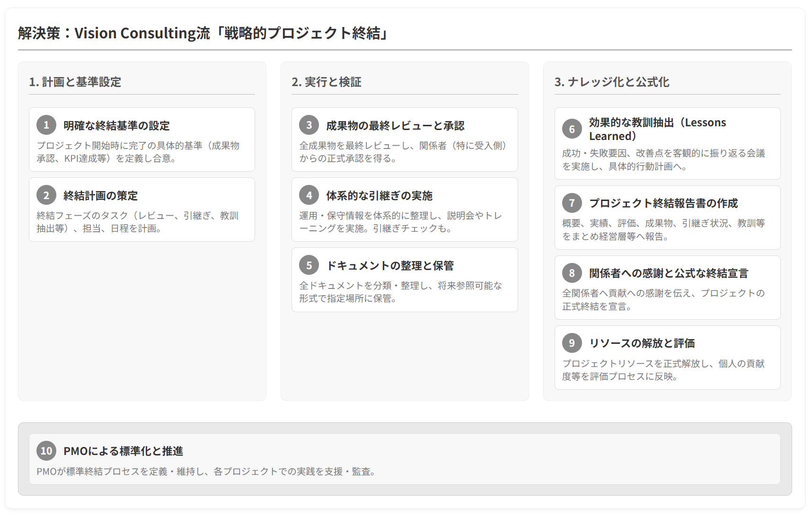Click description starting PMOが標準終結プロセスを定義
The image size is (812, 516).
pos(207,472)
